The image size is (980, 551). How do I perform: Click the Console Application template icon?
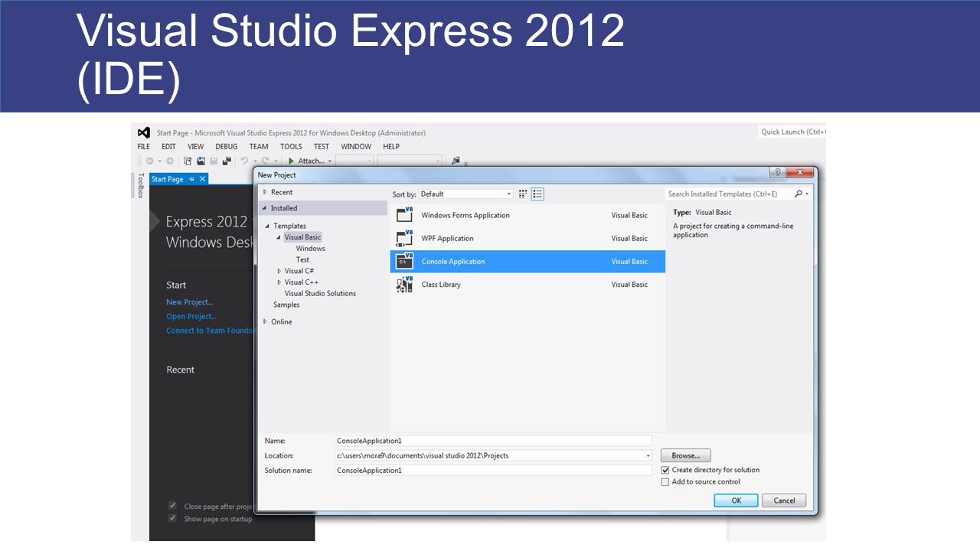click(x=404, y=261)
